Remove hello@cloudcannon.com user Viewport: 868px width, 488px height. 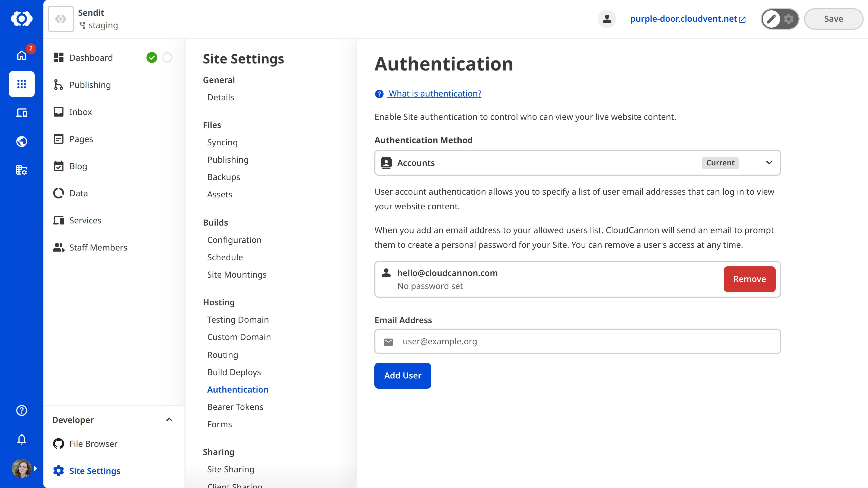(749, 279)
